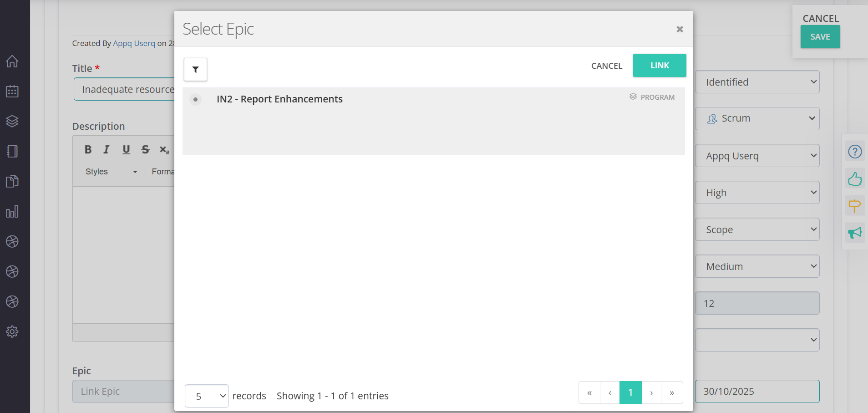Click the thumbs up icon on right panel
The width and height of the screenshot is (868, 413).
tap(855, 179)
